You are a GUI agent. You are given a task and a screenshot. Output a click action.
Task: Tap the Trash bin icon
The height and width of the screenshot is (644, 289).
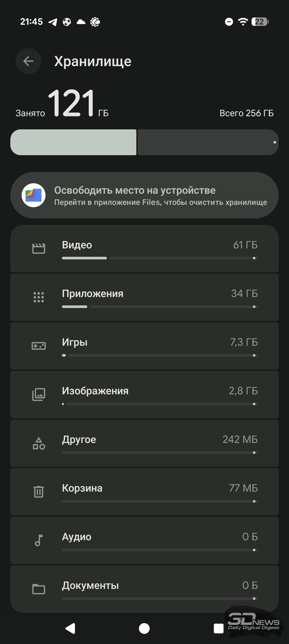point(39,491)
